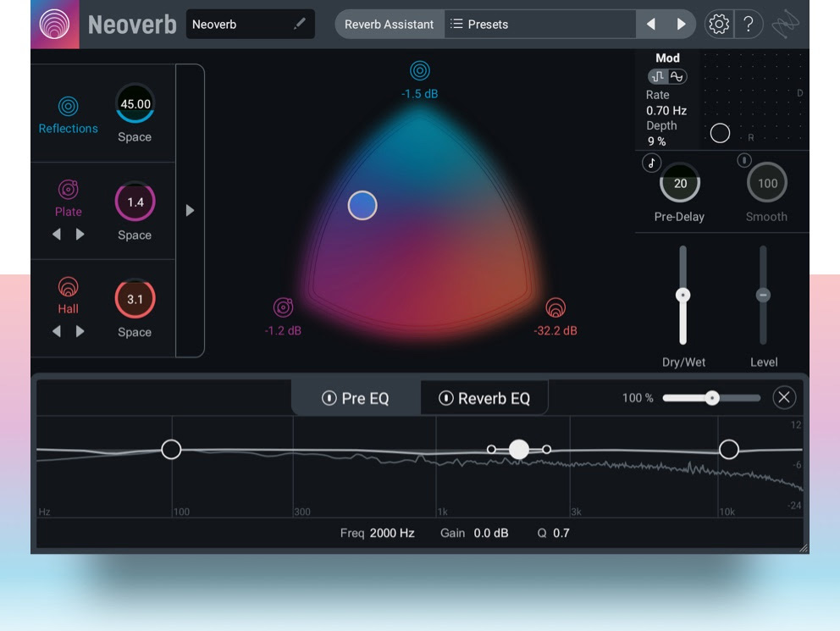Click the Neoverb logo icon
This screenshot has height=631, width=840.
click(x=55, y=24)
